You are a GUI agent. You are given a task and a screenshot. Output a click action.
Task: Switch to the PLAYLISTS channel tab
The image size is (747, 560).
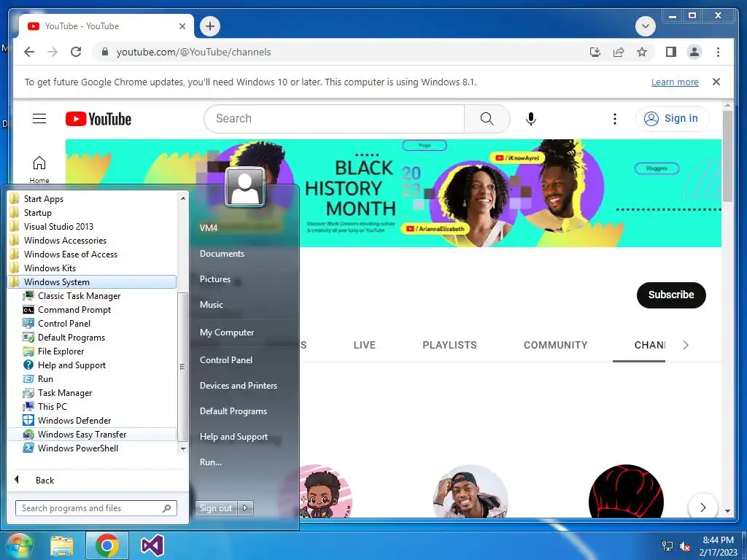coord(449,345)
